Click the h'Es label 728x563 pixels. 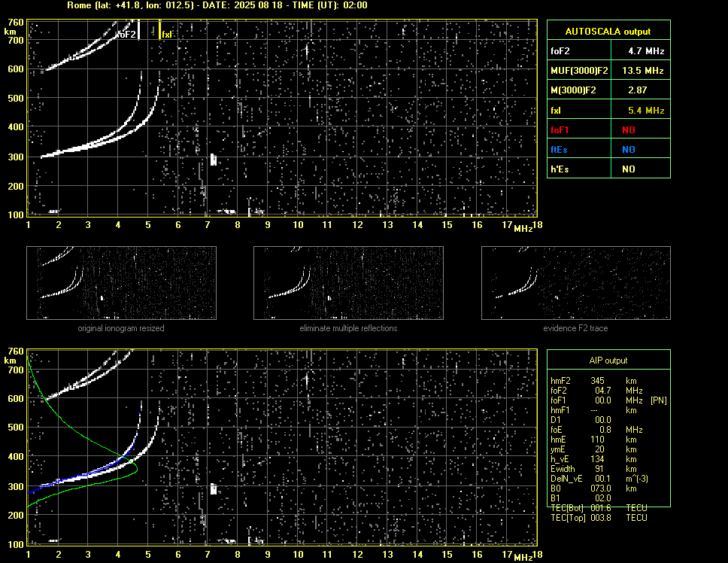(x=560, y=169)
